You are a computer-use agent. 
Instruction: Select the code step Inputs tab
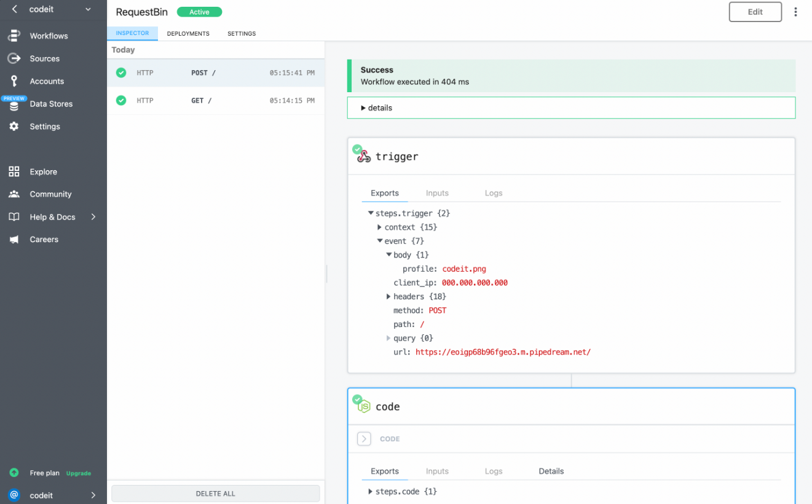[x=437, y=471]
